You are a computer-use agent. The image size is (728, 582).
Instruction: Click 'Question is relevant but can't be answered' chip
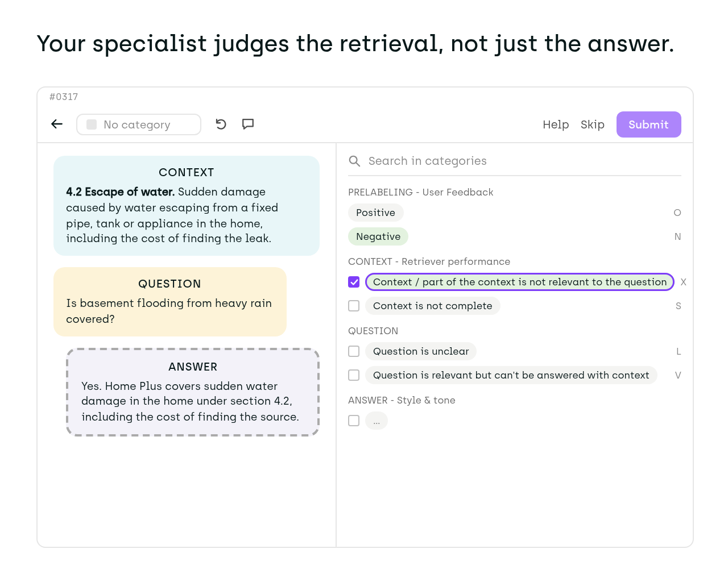click(x=511, y=375)
